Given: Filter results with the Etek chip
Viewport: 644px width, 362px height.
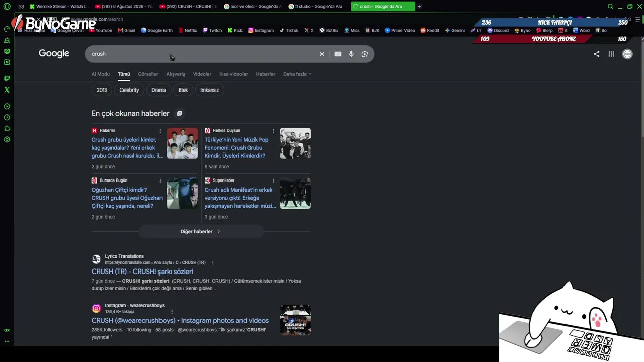Looking at the screenshot, I should coord(183,90).
